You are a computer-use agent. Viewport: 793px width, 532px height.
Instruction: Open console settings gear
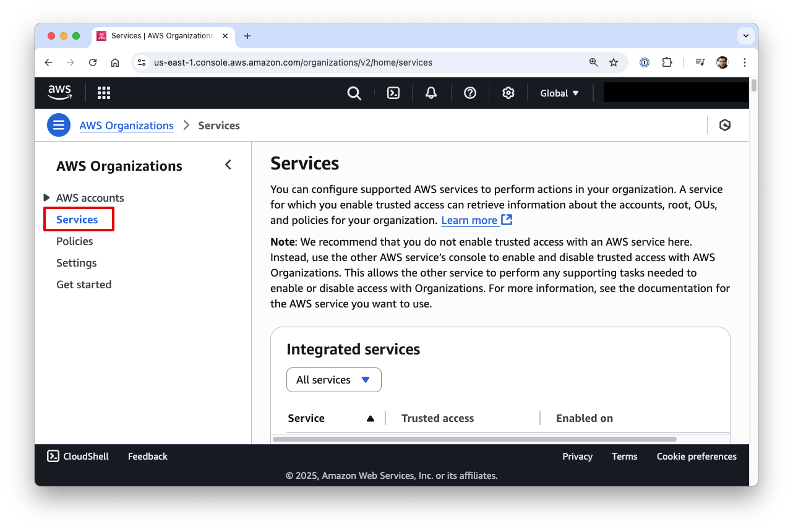click(x=508, y=93)
